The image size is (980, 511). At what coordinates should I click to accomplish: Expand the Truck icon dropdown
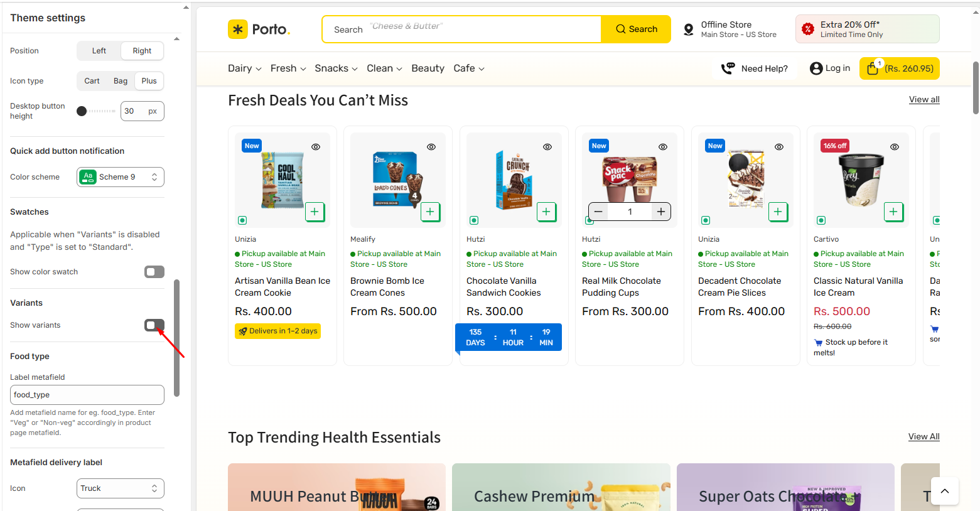(x=121, y=488)
